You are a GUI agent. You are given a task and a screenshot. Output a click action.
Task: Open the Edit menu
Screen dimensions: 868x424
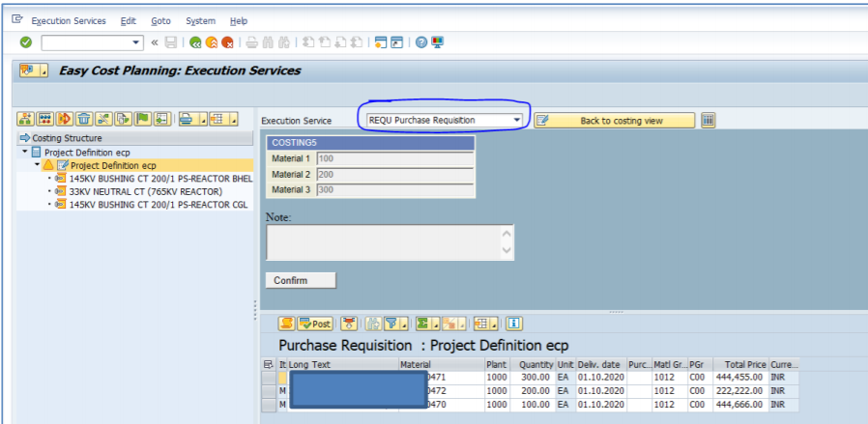click(x=128, y=21)
